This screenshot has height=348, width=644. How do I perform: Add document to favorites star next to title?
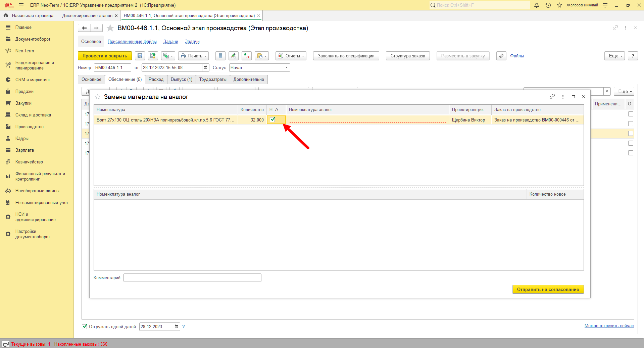110,28
